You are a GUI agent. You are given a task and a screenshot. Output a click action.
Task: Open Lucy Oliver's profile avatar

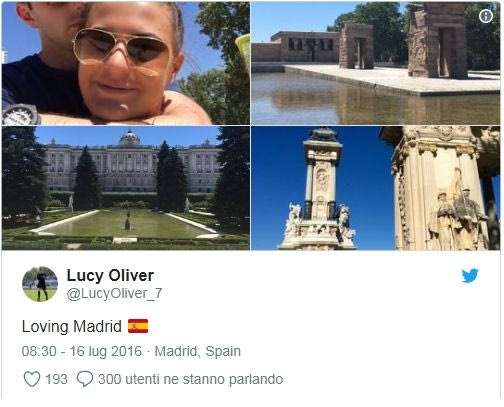point(40,284)
